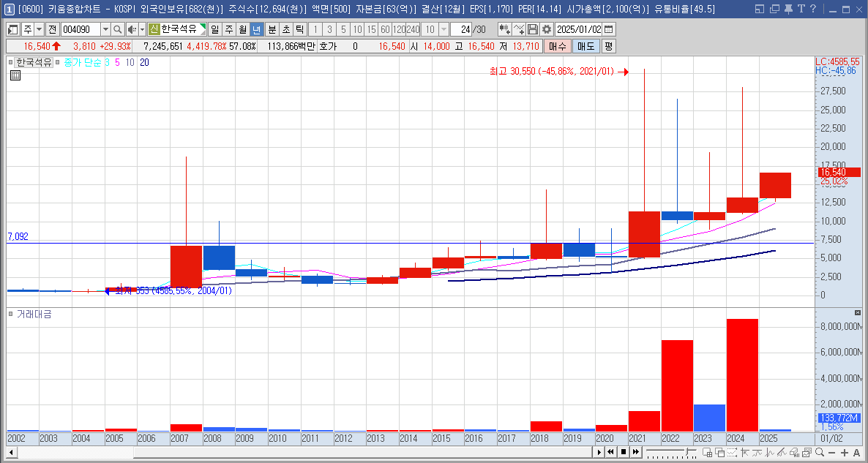868x463 pixels.
Task: Select the 틱 tick period toggle
Action: click(x=299, y=29)
